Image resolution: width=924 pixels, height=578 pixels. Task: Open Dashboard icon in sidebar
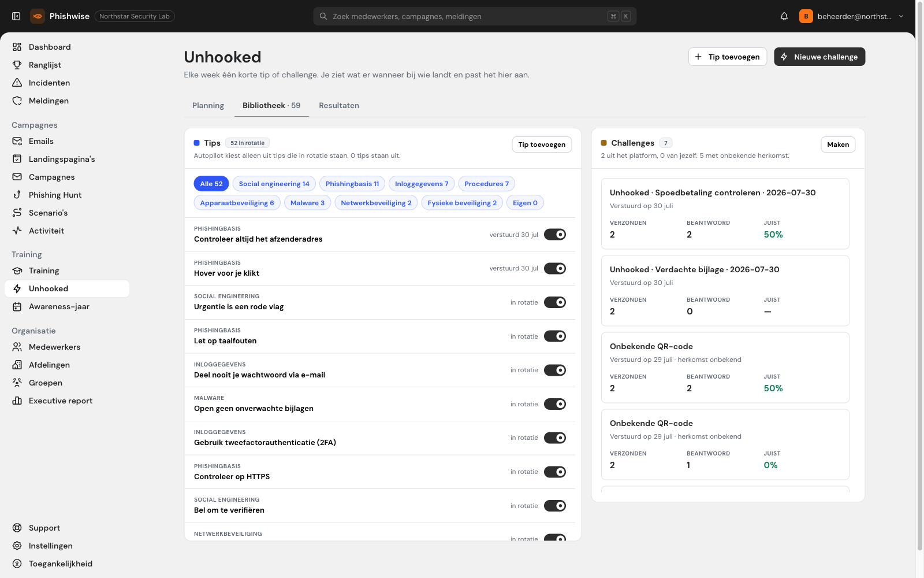pyautogui.click(x=17, y=47)
